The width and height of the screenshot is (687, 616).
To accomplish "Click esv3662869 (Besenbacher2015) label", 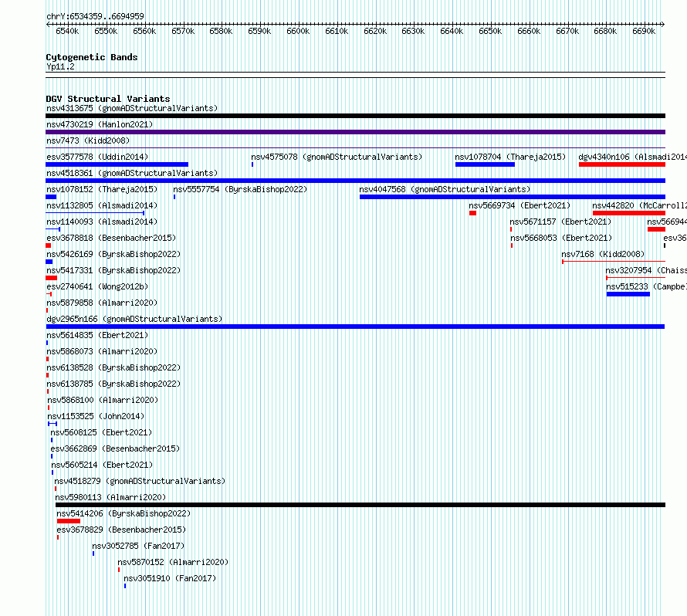I will (x=115, y=448).
